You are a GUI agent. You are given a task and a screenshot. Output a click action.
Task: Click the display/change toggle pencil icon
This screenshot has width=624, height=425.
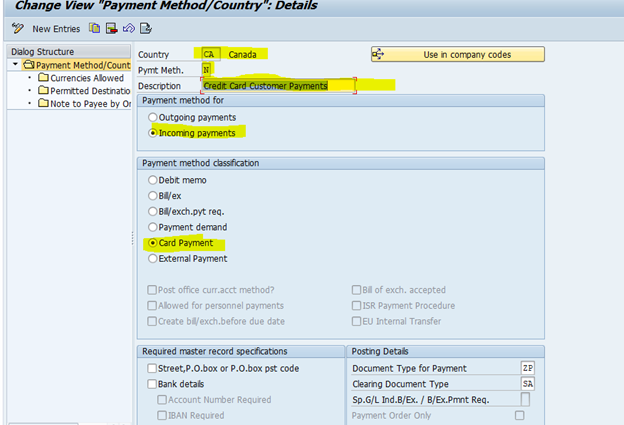(17, 28)
